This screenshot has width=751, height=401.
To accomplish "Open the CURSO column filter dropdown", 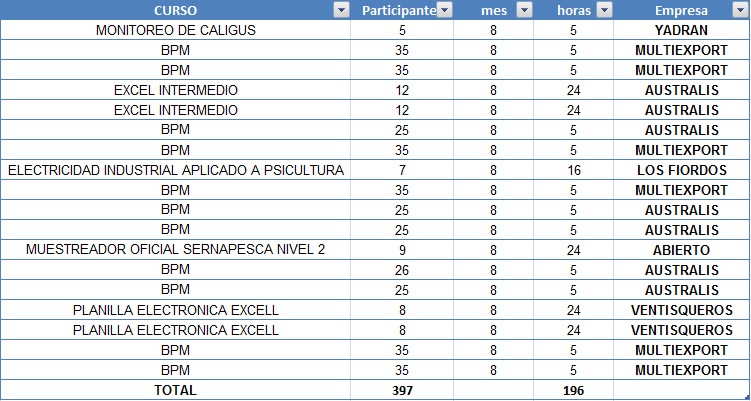I will [x=341, y=10].
